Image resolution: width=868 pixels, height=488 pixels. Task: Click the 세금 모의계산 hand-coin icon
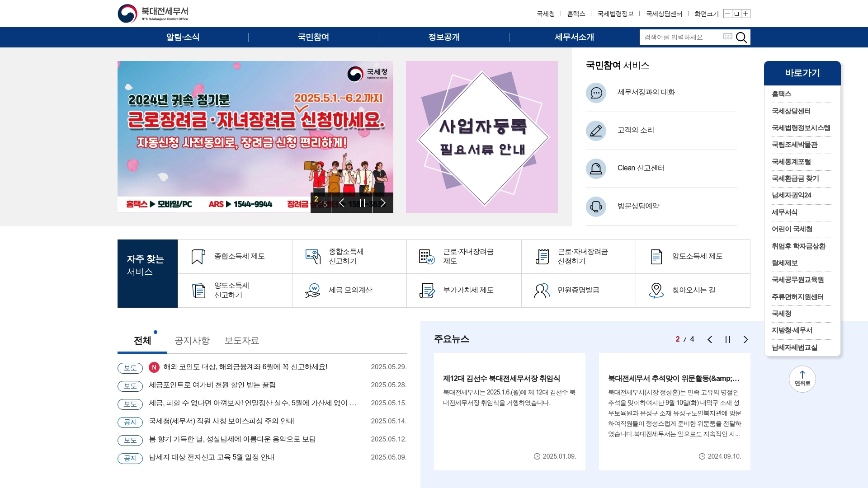click(312, 291)
